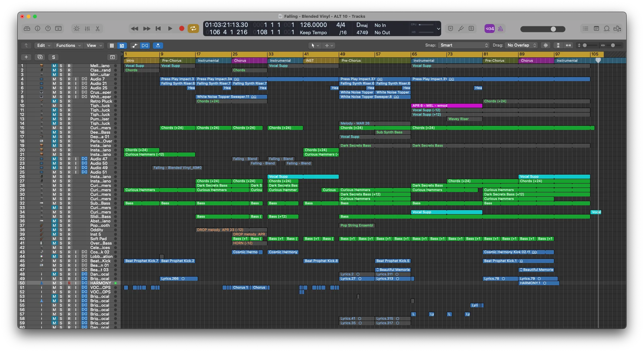644x352 pixels.
Task: Click the scissors Editors icon
Action: pos(98,29)
